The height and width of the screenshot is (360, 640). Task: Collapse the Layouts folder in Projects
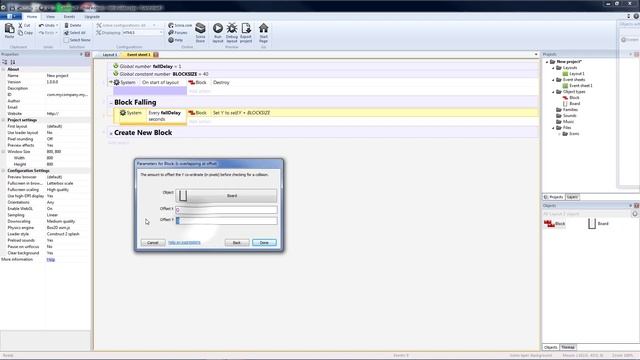pyautogui.click(x=554, y=68)
